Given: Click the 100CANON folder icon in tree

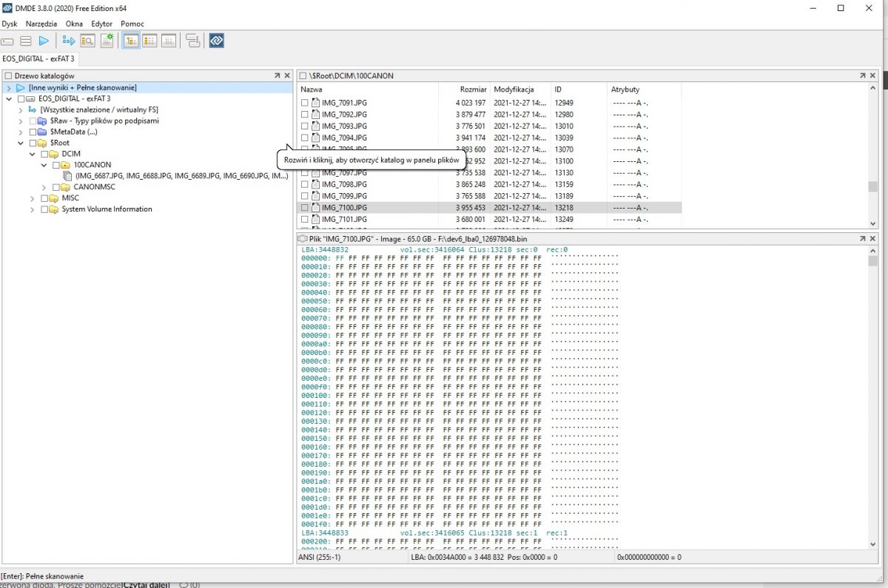Looking at the screenshot, I should (67, 165).
